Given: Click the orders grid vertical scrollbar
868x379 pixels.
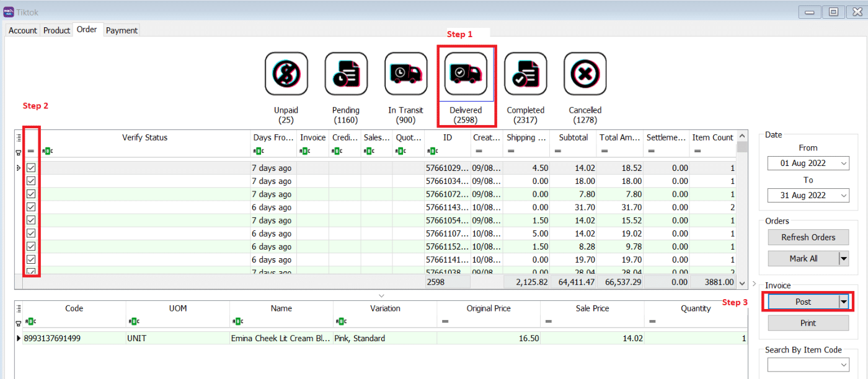Looking at the screenshot, I should point(742,211).
